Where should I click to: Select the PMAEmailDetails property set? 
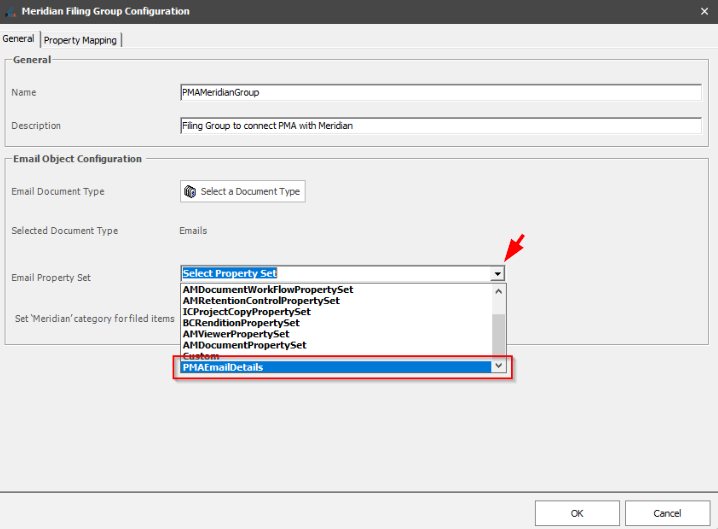(x=336, y=367)
